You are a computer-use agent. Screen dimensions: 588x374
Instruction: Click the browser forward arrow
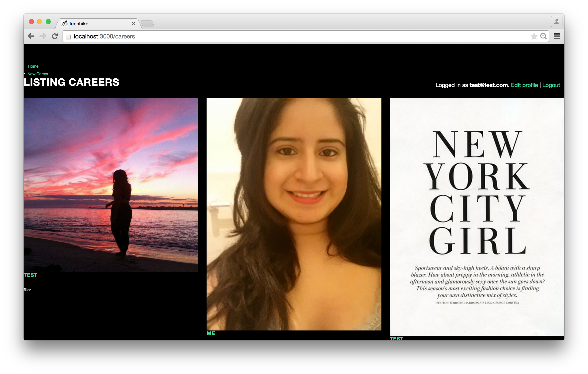(x=43, y=36)
